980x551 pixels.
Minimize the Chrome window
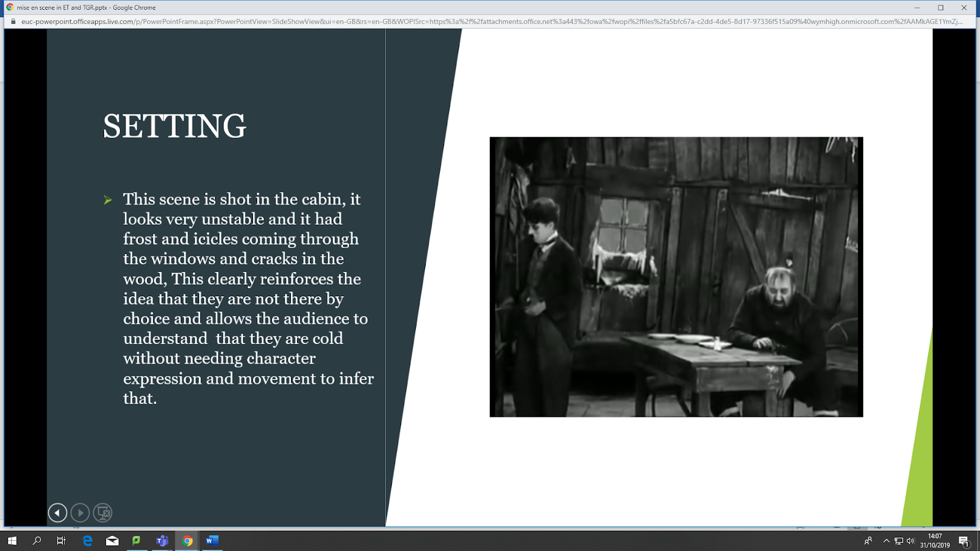point(917,7)
